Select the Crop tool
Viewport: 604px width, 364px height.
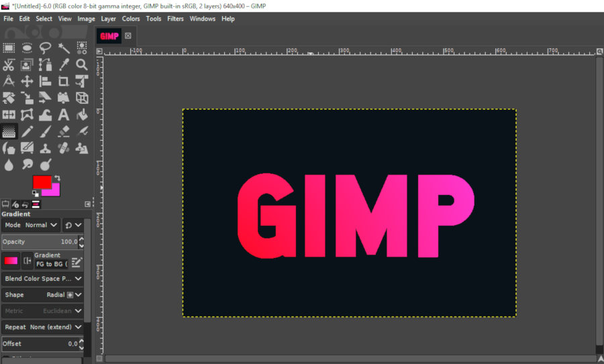tap(64, 81)
